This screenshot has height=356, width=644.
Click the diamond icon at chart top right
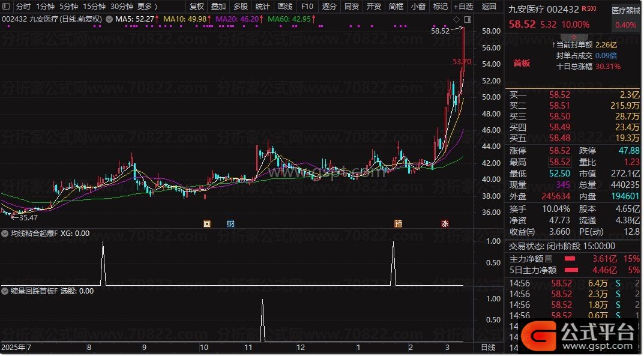coord(457,20)
